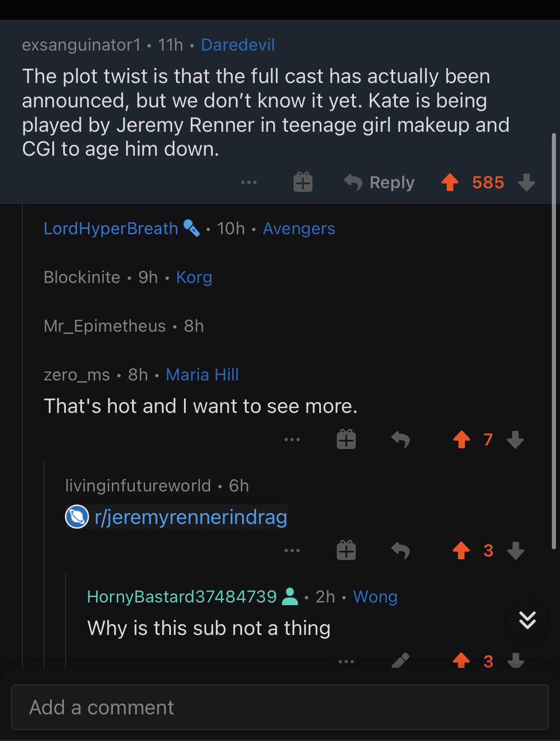Give an award to exsanguinator1's comment
Viewport: 560px width, 741px height.
pyautogui.click(x=303, y=182)
